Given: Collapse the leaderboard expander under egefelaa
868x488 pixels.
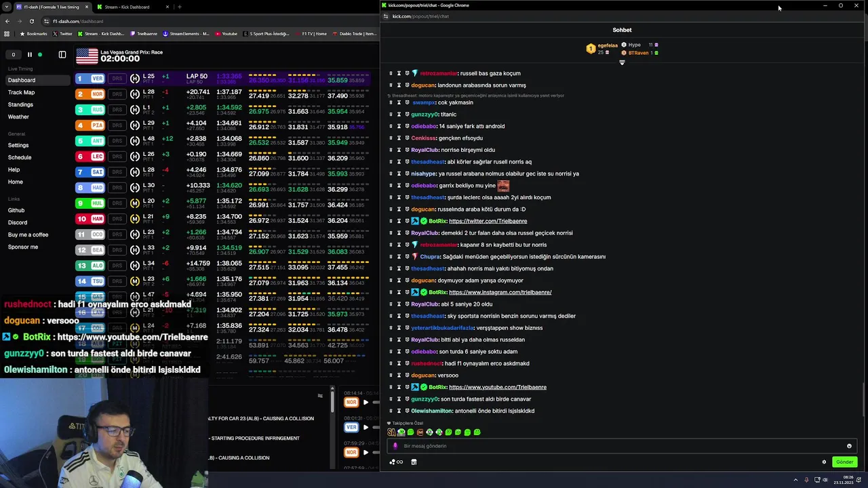Looking at the screenshot, I should [x=622, y=62].
